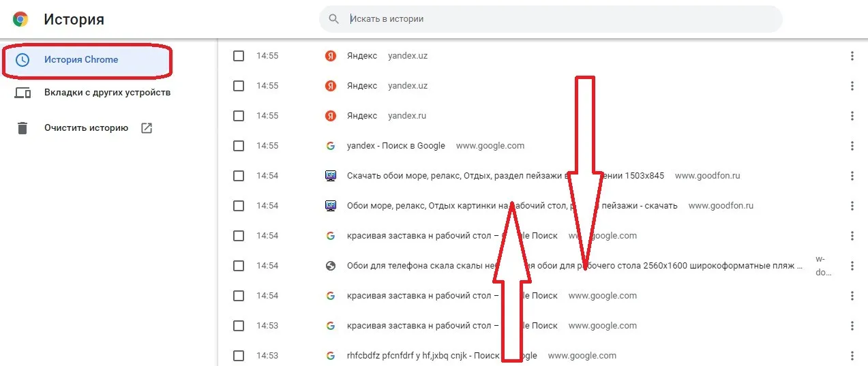Open the three-dot menu for yandex - Поиск в Google
Image resolution: width=868 pixels, height=366 pixels.
pyautogui.click(x=852, y=146)
